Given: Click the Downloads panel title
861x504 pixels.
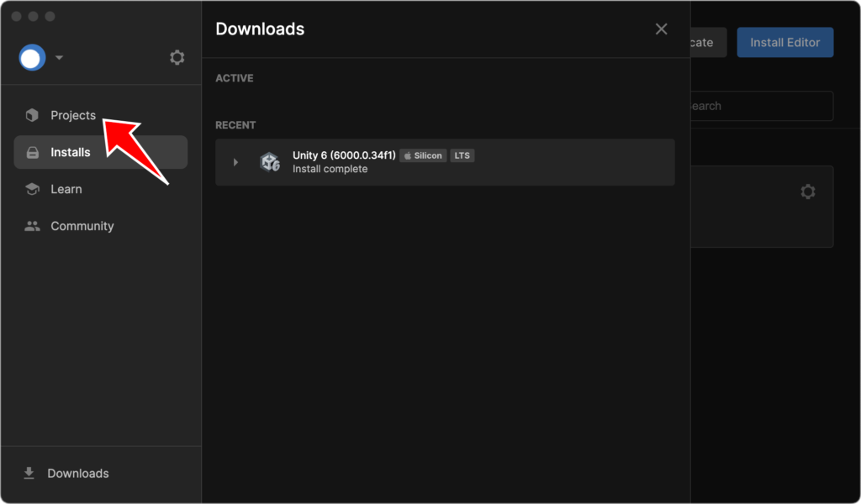Looking at the screenshot, I should point(260,29).
